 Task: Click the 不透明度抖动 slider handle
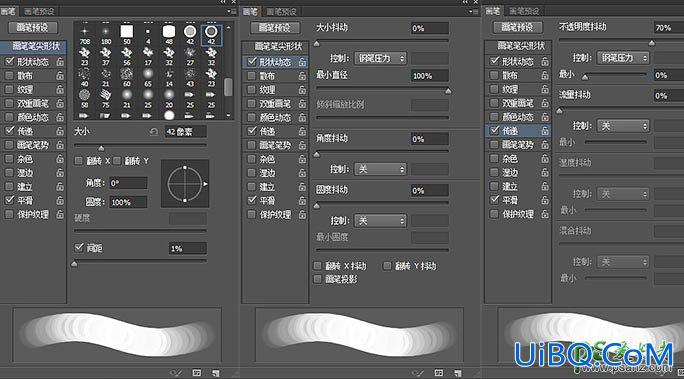point(652,43)
